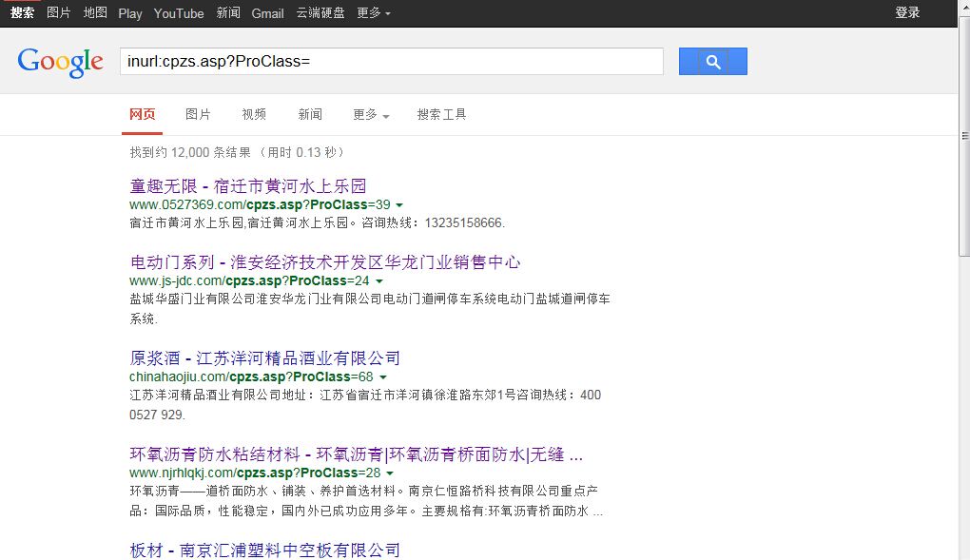Click snippet starting 盐城华盛门业有限公司
This screenshot has height=560, width=970.
pyautogui.click(x=370, y=309)
